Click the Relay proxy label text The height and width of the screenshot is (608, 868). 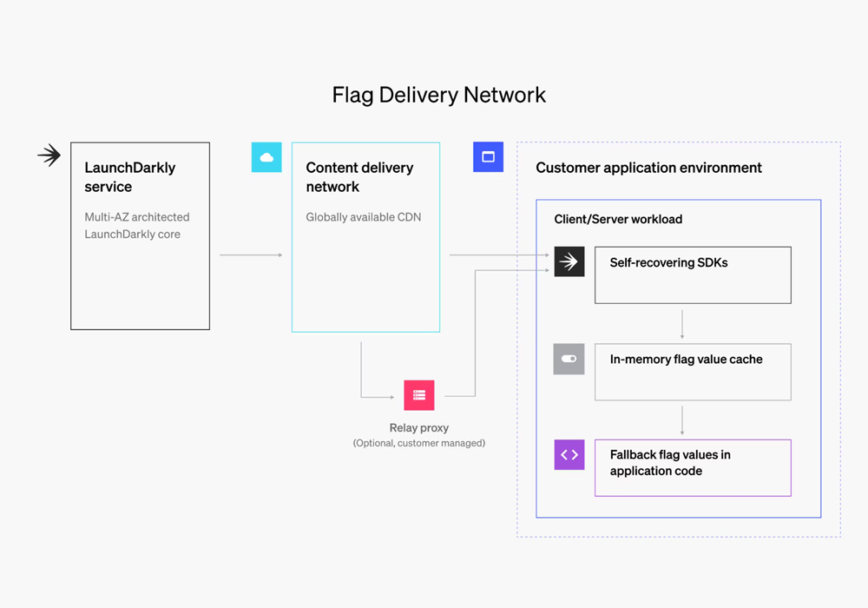click(419, 427)
